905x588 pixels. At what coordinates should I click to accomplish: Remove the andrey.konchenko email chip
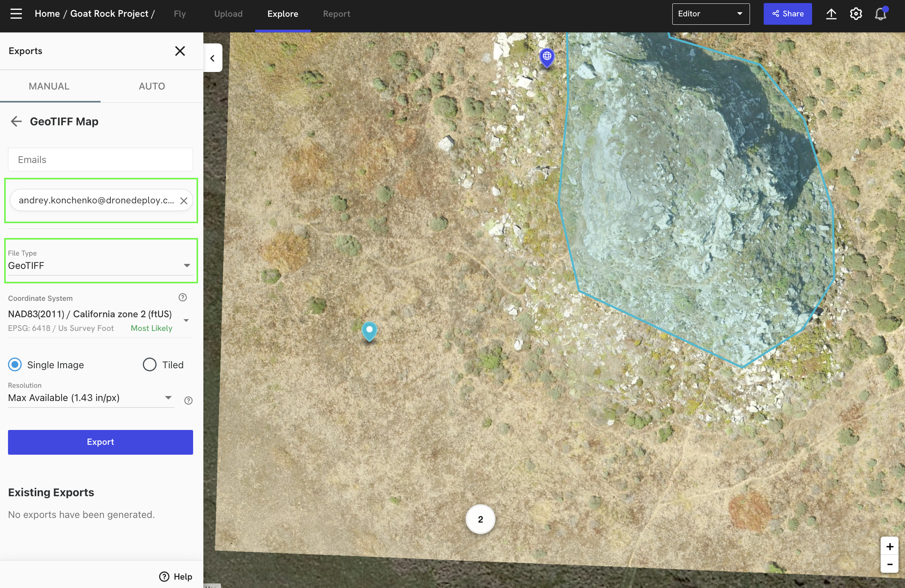184,201
